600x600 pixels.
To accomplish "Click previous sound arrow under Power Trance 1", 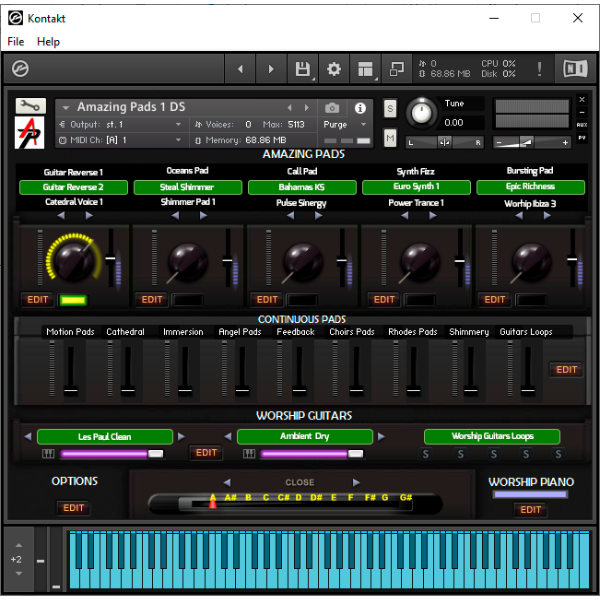I will [x=404, y=215].
